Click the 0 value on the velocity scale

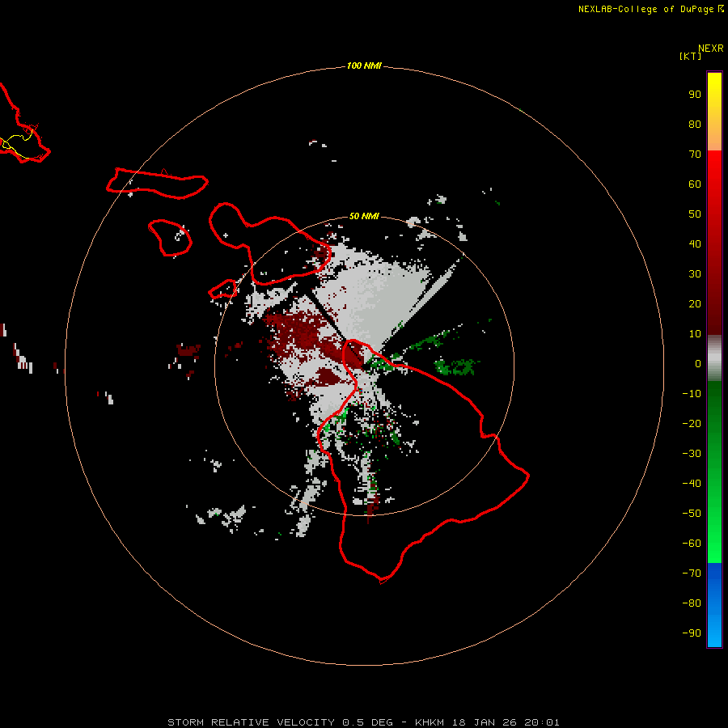click(x=698, y=363)
